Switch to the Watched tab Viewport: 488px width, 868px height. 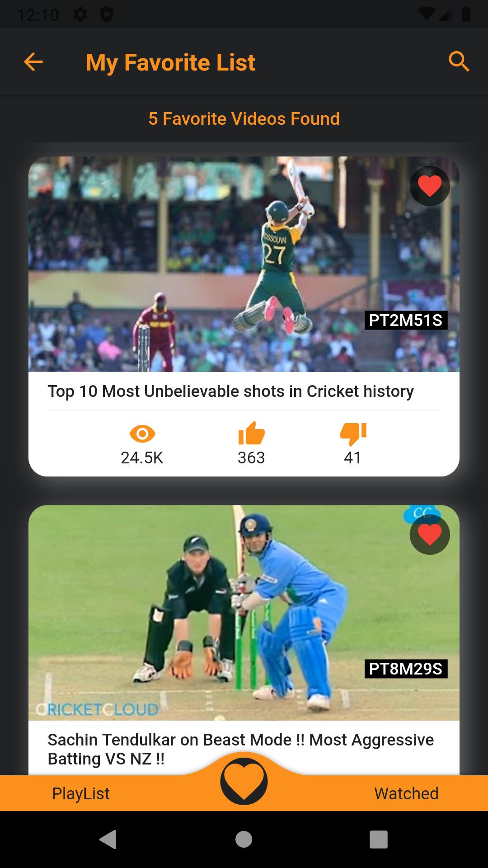point(406,793)
